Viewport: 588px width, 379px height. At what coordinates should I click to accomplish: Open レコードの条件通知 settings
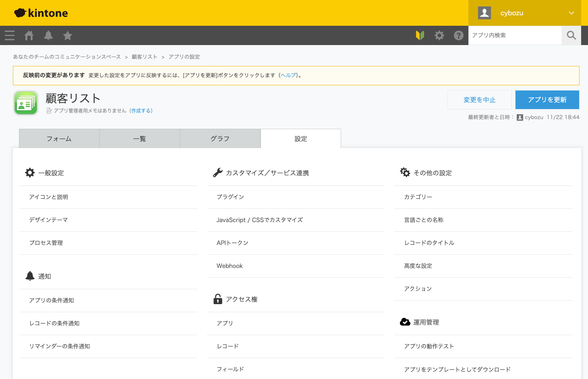108,323
